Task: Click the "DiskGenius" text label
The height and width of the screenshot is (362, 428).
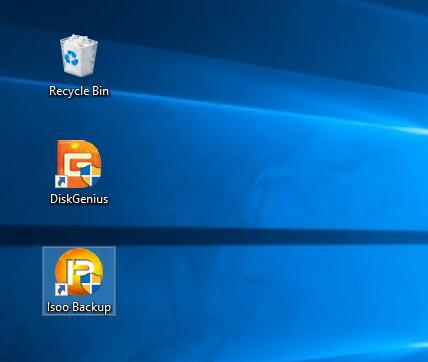Action: click(79, 199)
